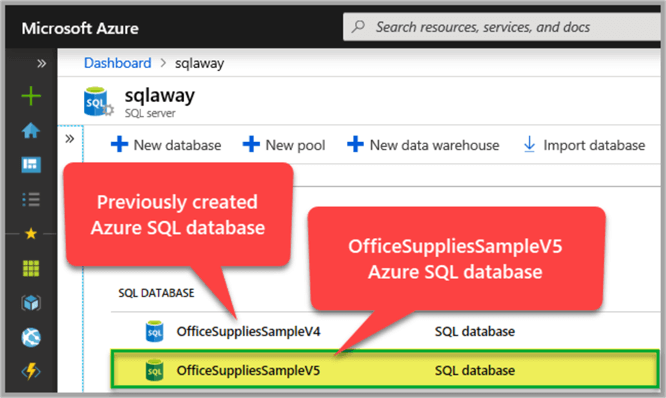The image size is (666, 398).
Task: Click SQL database type cell for OfficeSuppliesSampleV5
Action: tap(475, 370)
